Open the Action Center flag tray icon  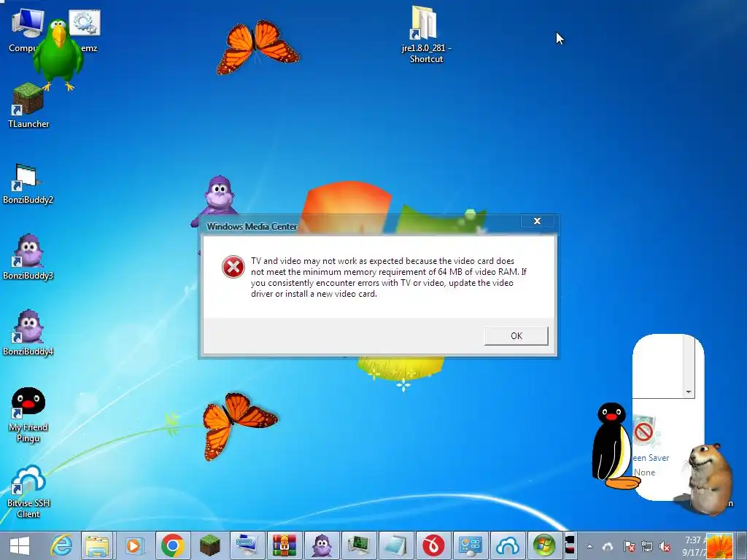point(629,546)
